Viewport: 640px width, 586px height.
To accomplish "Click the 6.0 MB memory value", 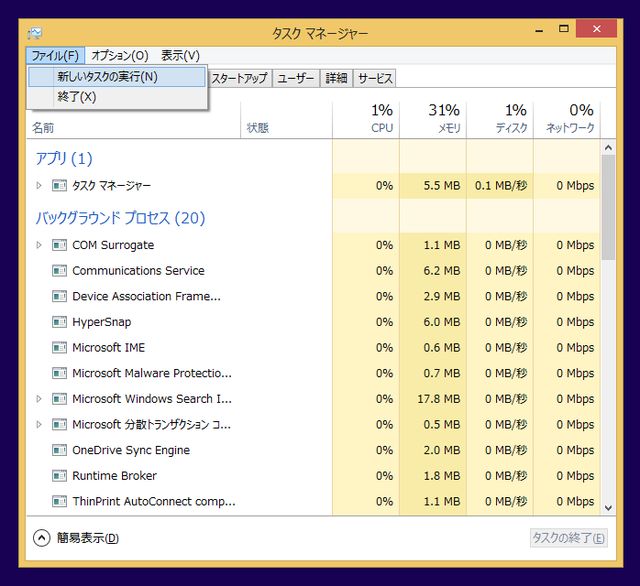I will (442, 322).
